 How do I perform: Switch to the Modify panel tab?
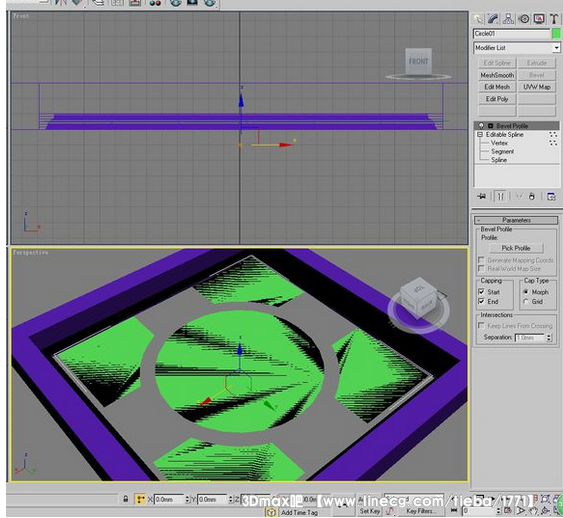(493, 19)
